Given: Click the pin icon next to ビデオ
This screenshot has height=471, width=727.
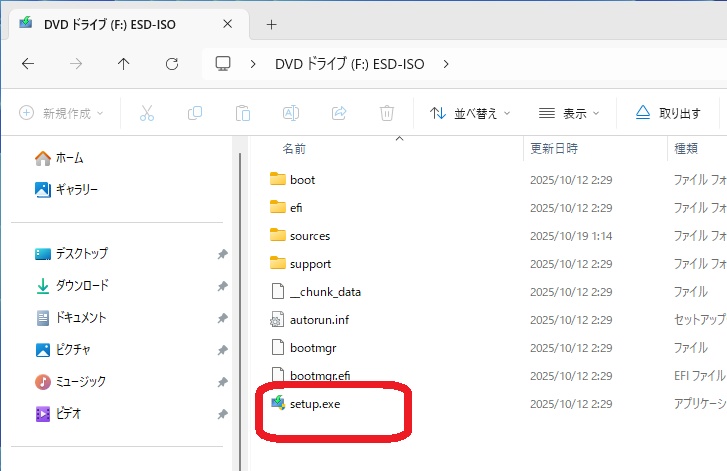Looking at the screenshot, I should (x=223, y=414).
